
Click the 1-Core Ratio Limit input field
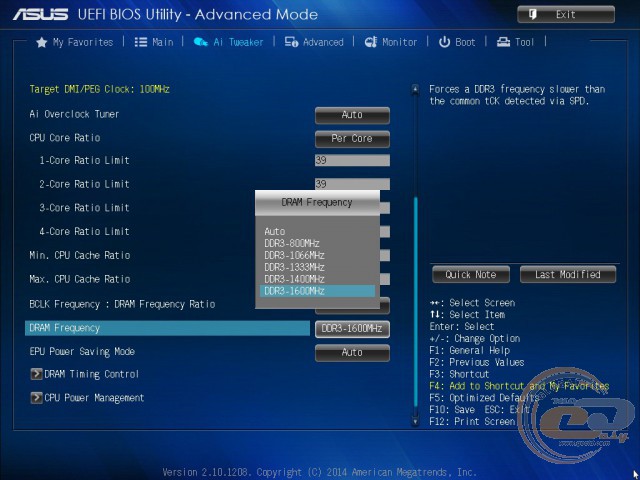pos(352,160)
